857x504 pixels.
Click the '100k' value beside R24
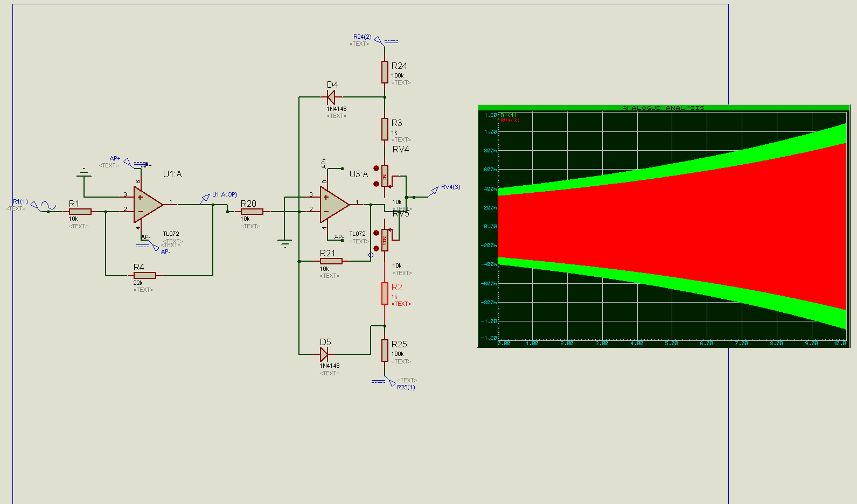(x=398, y=76)
